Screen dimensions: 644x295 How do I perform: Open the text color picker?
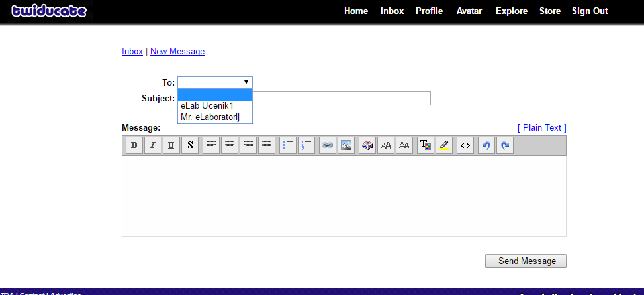[426, 145]
